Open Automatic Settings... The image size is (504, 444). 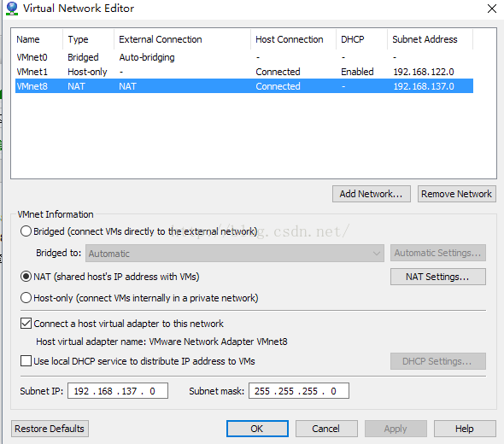pos(437,253)
